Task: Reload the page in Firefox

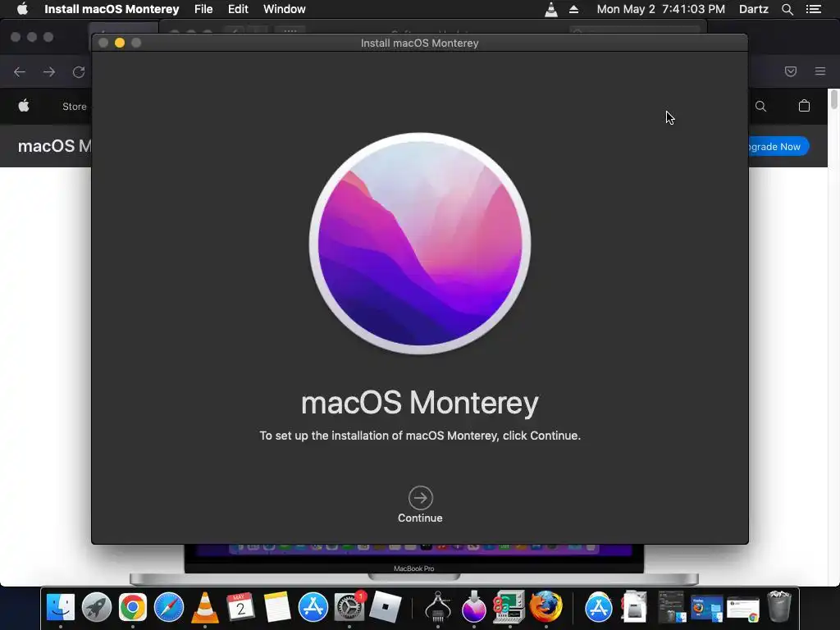Action: [79, 72]
